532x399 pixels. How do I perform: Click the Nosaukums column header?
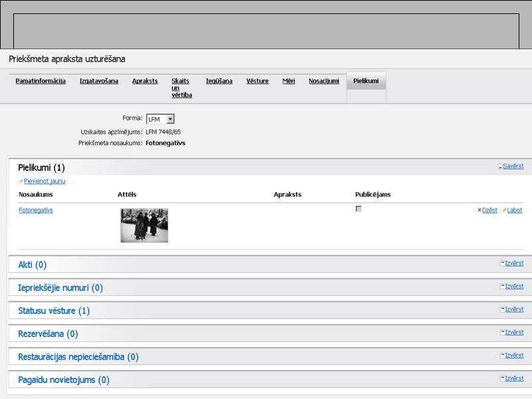[36, 194]
